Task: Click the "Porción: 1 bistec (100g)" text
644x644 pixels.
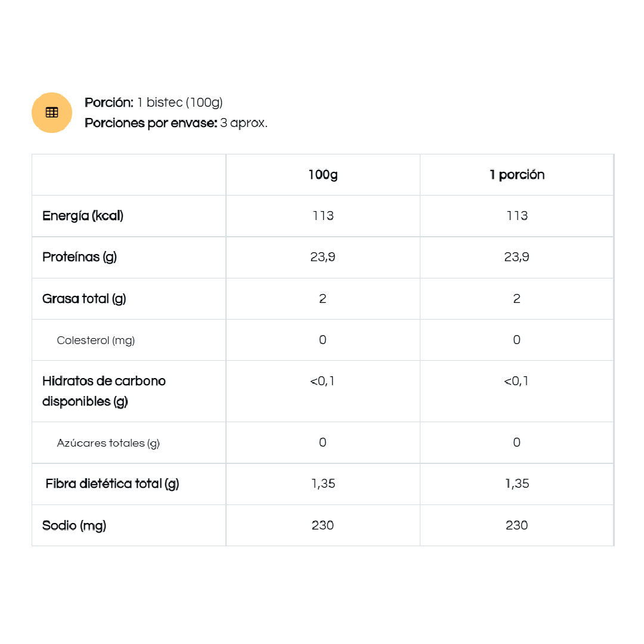Action: click(x=154, y=103)
